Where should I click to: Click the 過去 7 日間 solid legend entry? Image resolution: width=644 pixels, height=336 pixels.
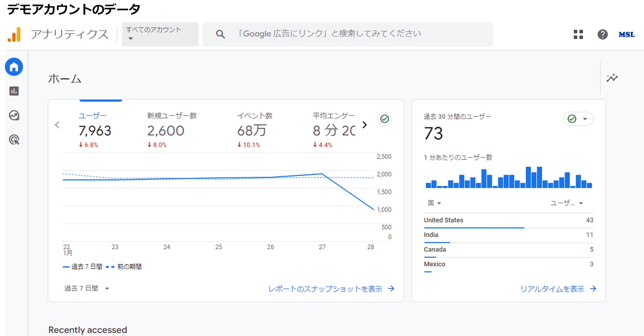83,267
